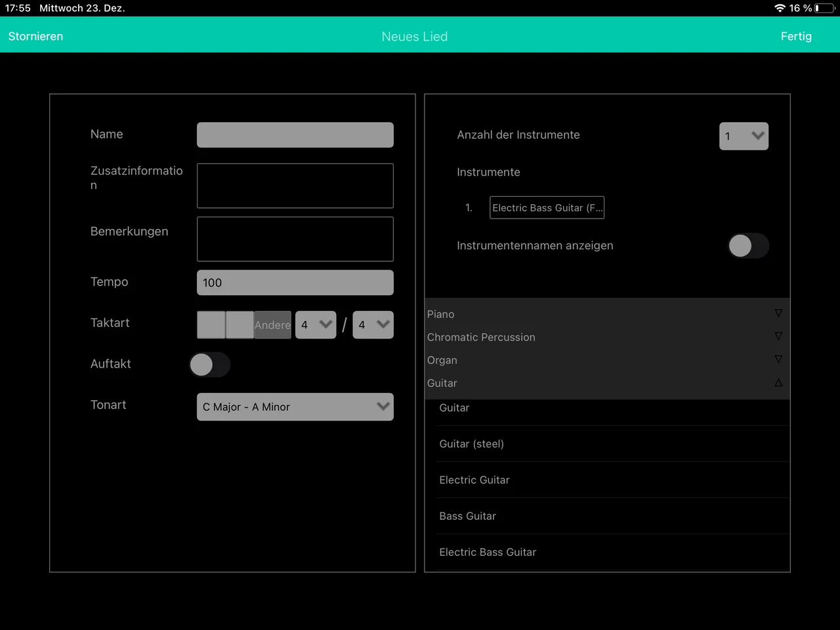Expand the Organ category triangle
This screenshot has height=630, width=840.
click(x=778, y=360)
